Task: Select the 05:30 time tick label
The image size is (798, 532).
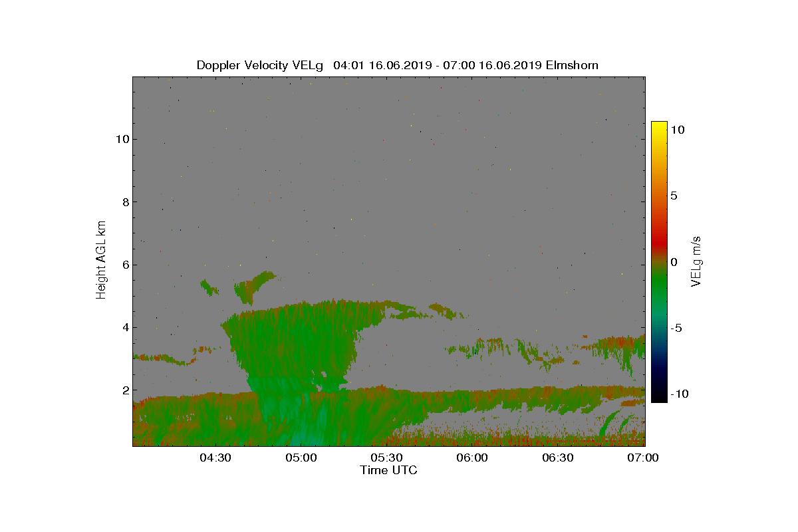Action: click(387, 458)
